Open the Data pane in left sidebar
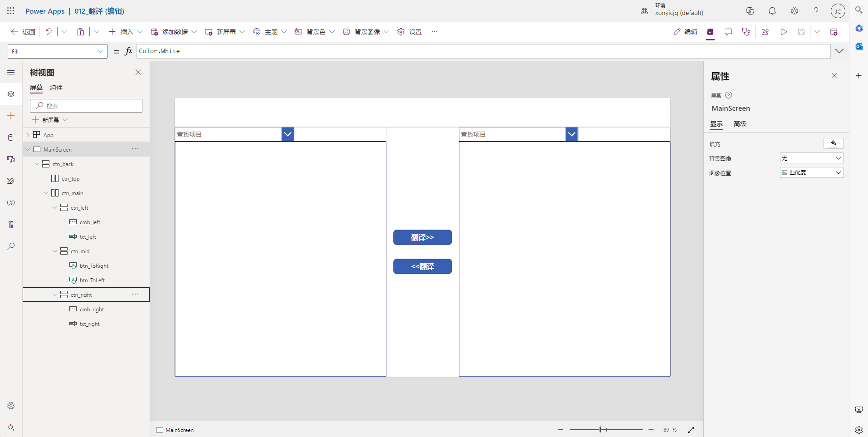The width and height of the screenshot is (868, 437). [x=11, y=137]
